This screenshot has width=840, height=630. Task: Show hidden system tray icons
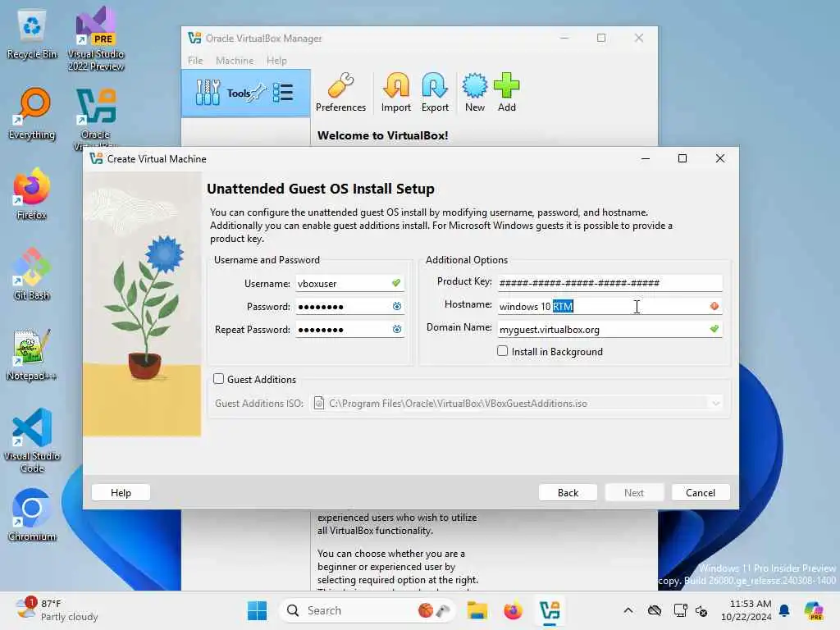[x=628, y=610]
